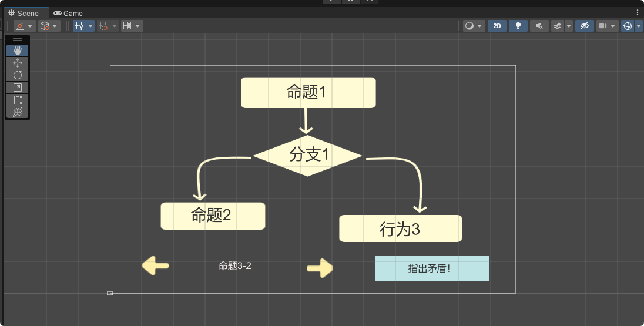
Task: Toggle 2D view mode
Action: click(497, 26)
